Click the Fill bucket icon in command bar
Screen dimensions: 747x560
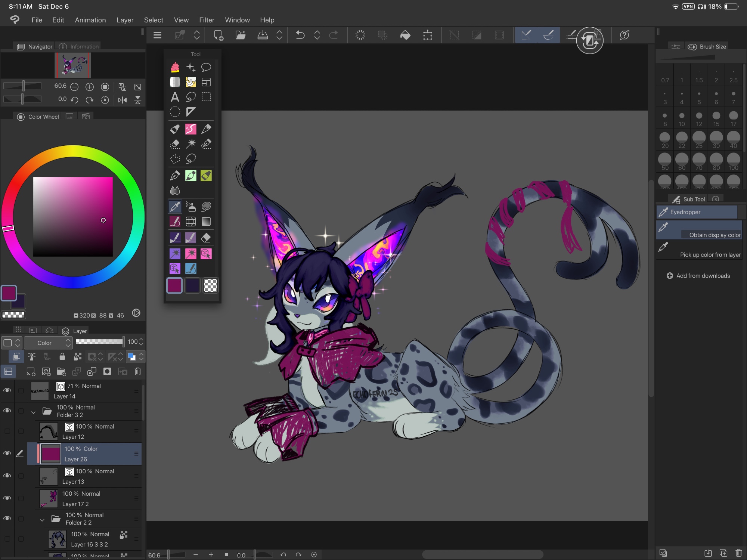405,35
